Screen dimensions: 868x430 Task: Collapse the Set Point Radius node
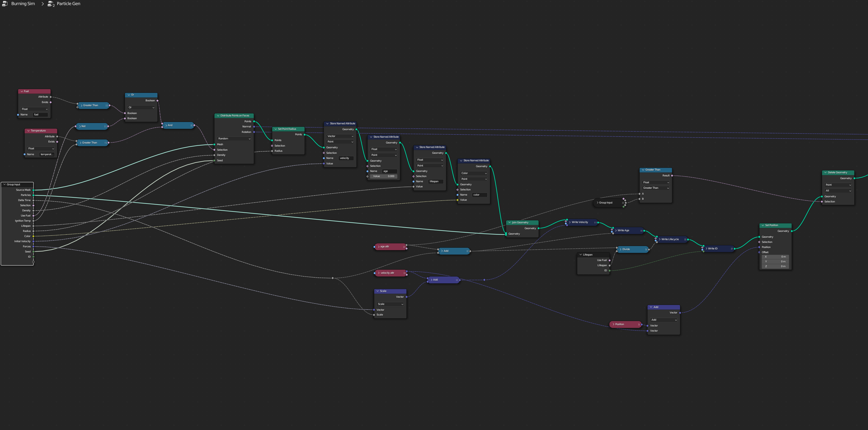276,129
